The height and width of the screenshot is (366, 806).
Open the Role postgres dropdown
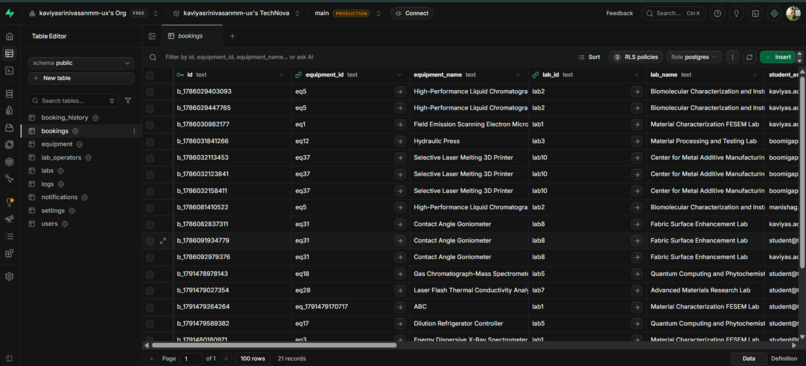(694, 57)
